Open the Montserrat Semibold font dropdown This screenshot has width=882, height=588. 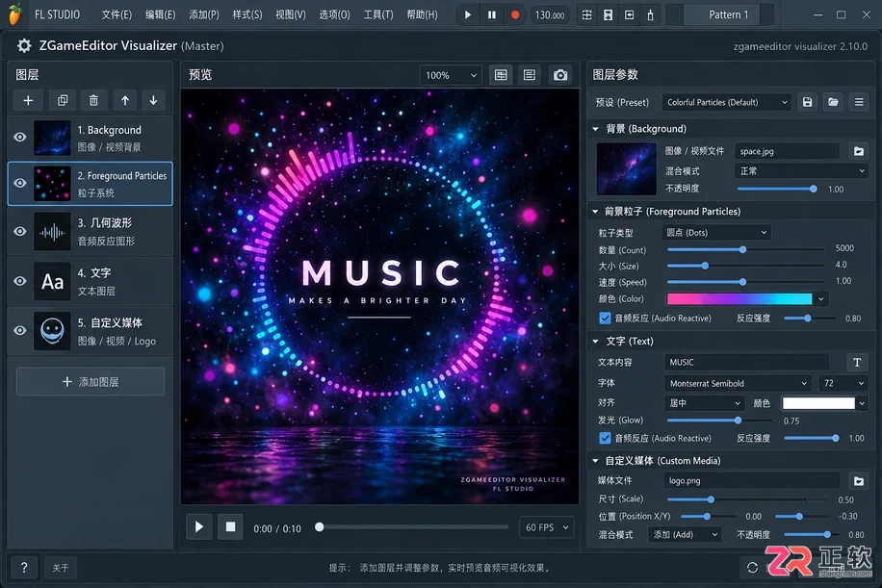(x=738, y=383)
